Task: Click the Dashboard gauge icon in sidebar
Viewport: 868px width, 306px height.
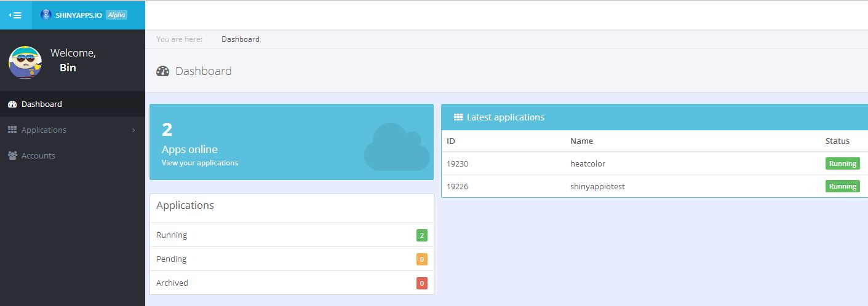Action: 12,104
